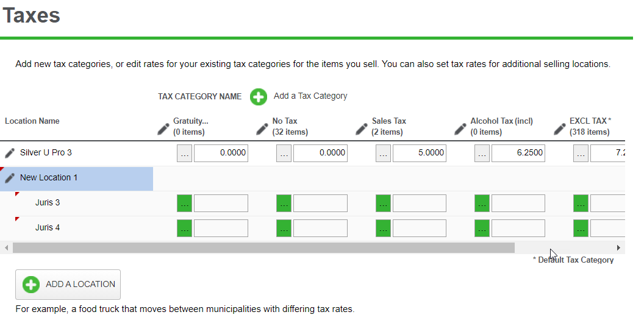
Task: Open the green Gratuity ellipsis for Juris 3
Action: (184, 203)
